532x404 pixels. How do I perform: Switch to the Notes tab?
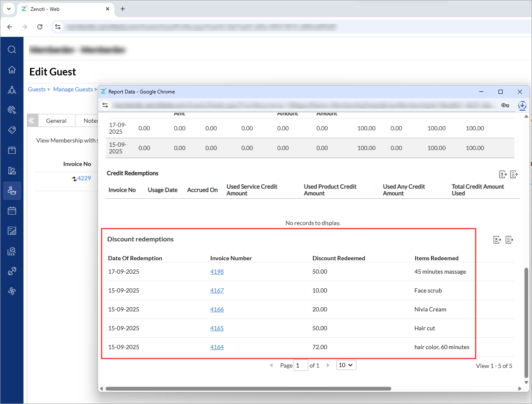[90, 121]
